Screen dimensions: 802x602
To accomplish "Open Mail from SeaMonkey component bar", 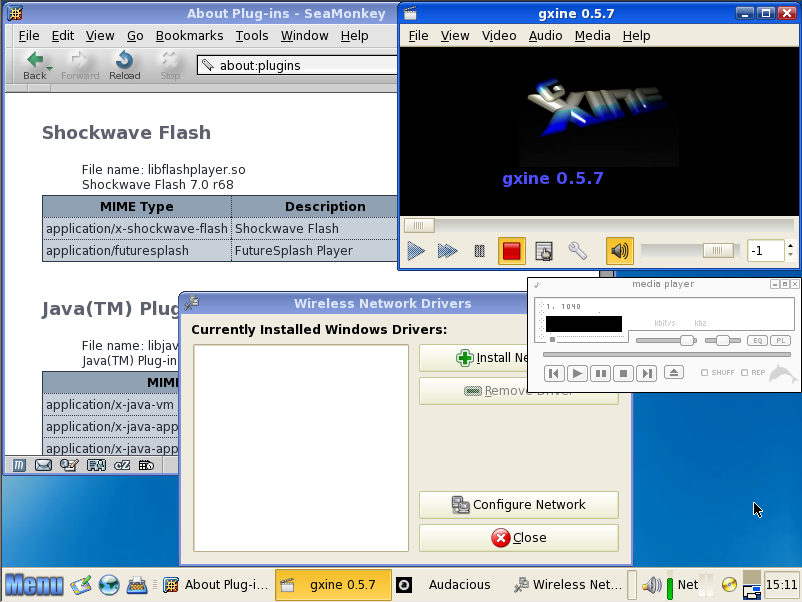I will 43,465.
